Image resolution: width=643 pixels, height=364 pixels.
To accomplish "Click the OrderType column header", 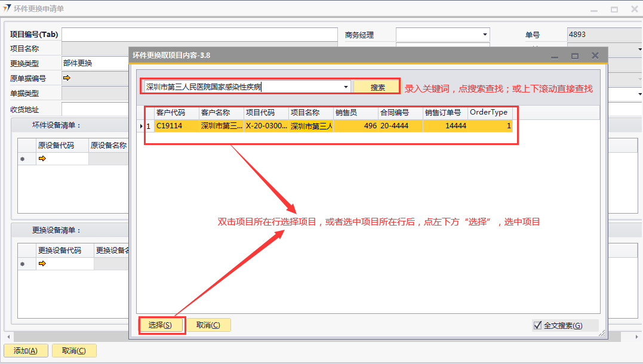I will [490, 112].
